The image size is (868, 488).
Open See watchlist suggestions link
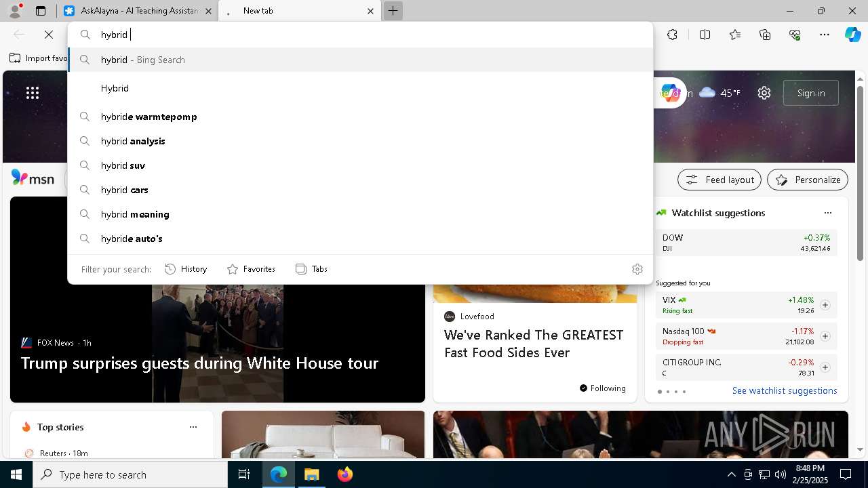click(x=785, y=390)
